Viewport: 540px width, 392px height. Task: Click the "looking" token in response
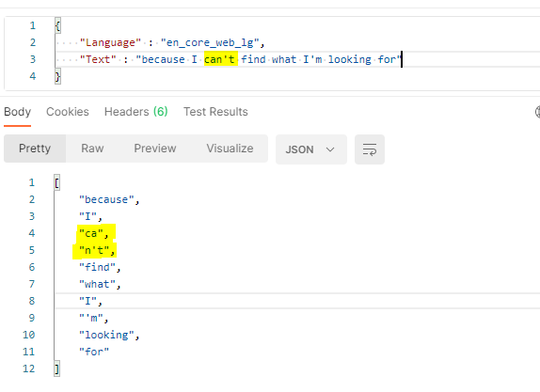coord(106,335)
